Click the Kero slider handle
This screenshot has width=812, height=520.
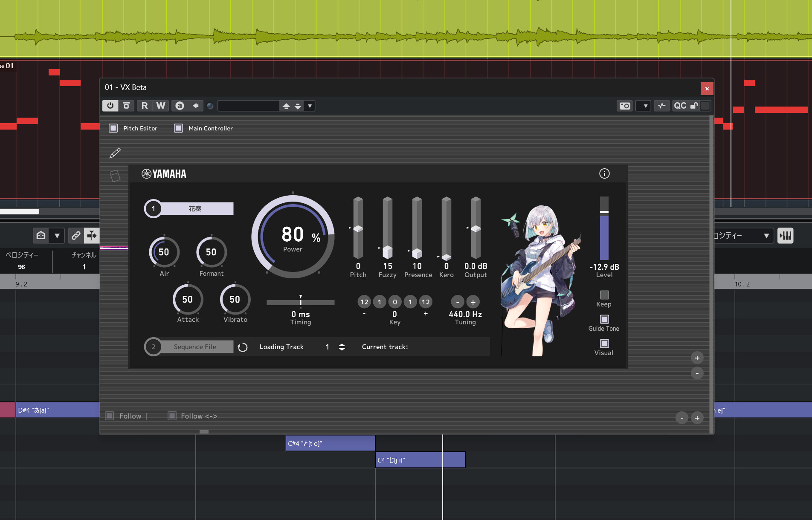tap(447, 257)
